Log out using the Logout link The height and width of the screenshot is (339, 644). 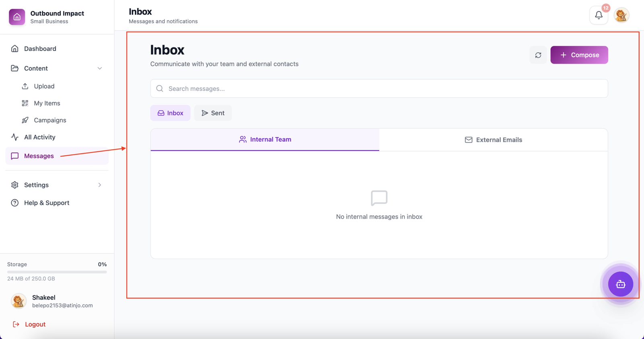(x=35, y=324)
